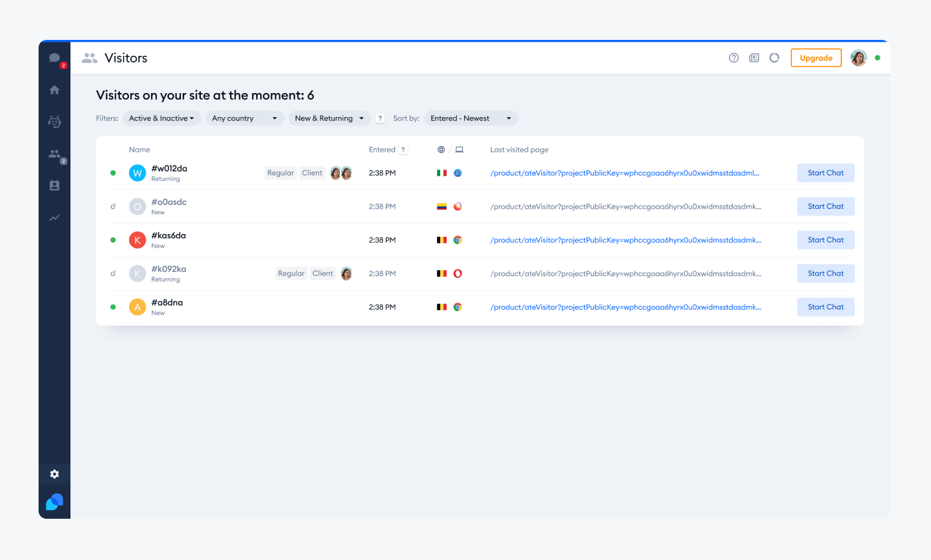This screenshot has height=560, width=931.
Task: Click the O avatar of #o0asdc
Action: 138,206
